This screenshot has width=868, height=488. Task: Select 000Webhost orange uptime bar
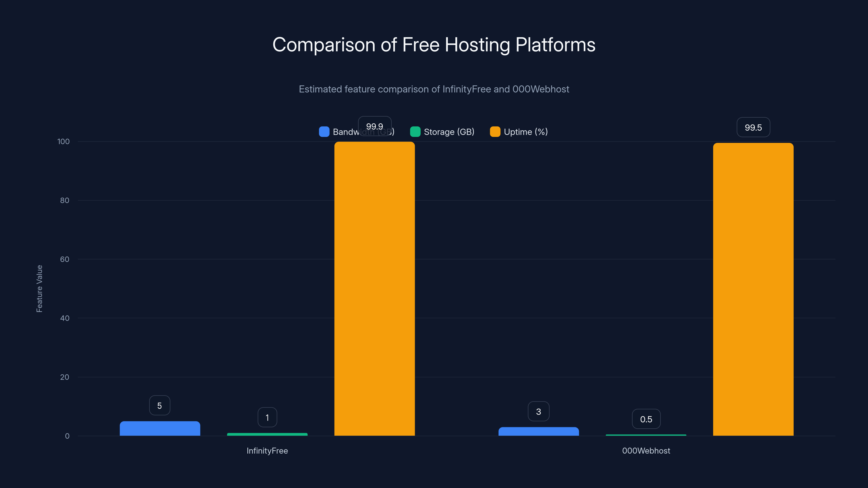pyautogui.click(x=753, y=289)
